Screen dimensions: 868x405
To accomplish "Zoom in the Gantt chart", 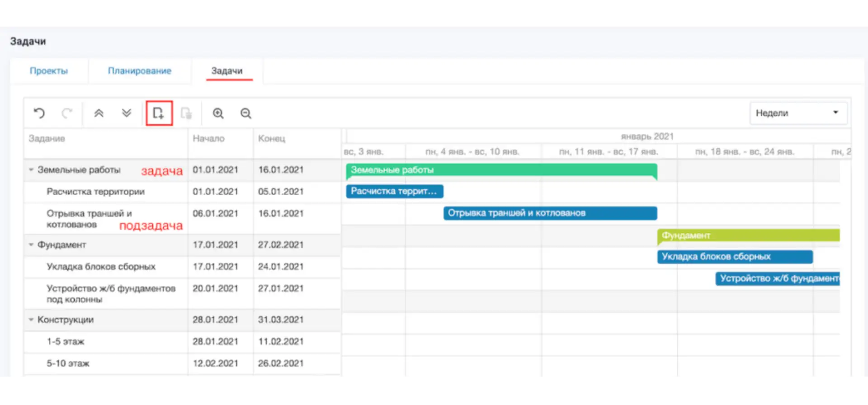I will point(218,113).
